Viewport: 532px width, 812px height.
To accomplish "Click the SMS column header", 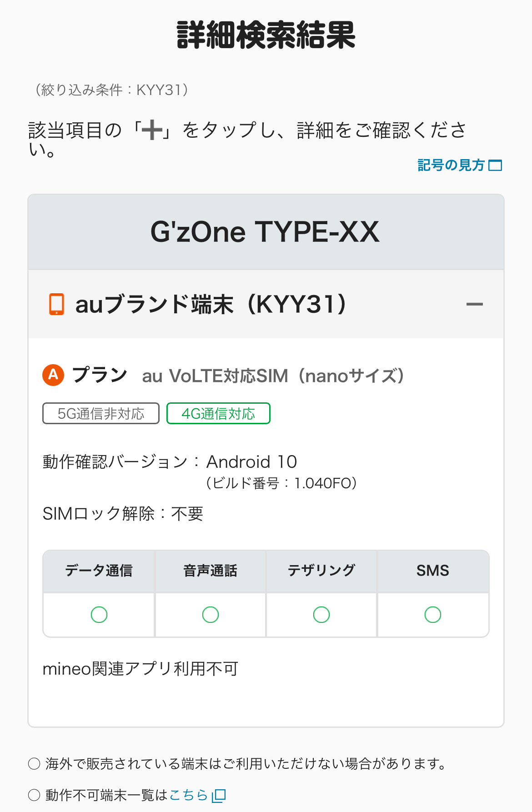I will (433, 571).
